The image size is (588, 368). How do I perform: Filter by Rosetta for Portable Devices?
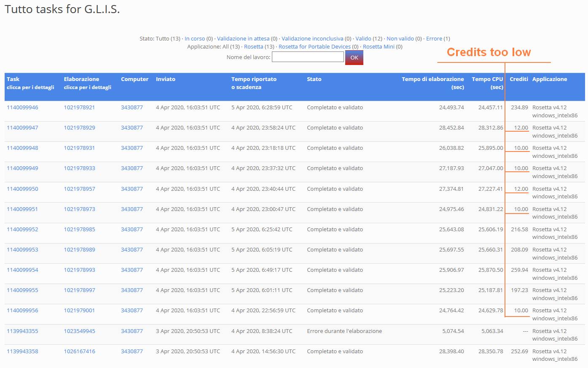[x=314, y=46]
